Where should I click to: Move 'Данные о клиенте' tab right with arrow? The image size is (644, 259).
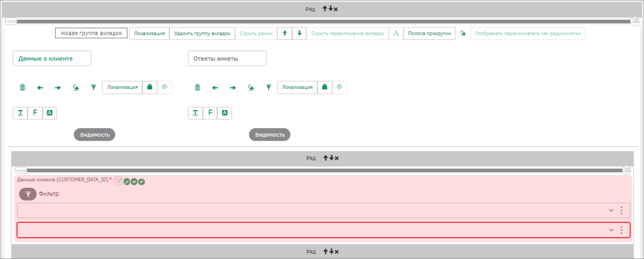(x=58, y=88)
